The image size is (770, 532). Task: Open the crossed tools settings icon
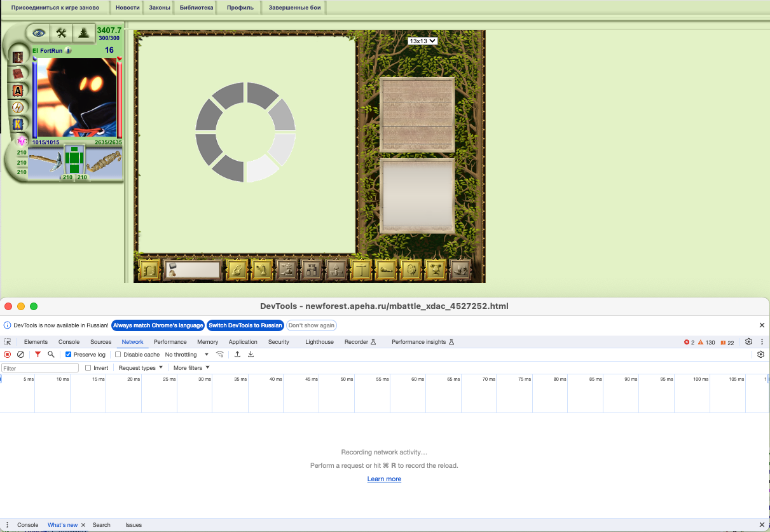coord(61,32)
